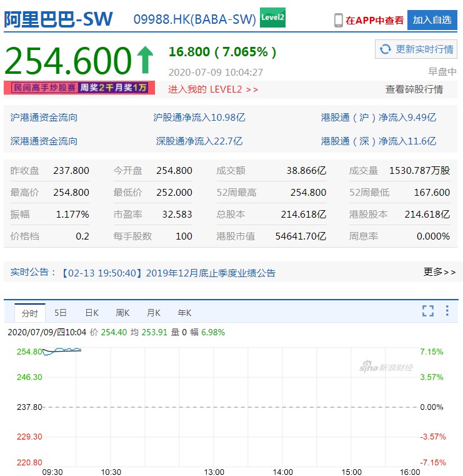Viewport: 463px width, 476px height.
Task: Switch to the 5日 chart tab
Action: (x=60, y=313)
